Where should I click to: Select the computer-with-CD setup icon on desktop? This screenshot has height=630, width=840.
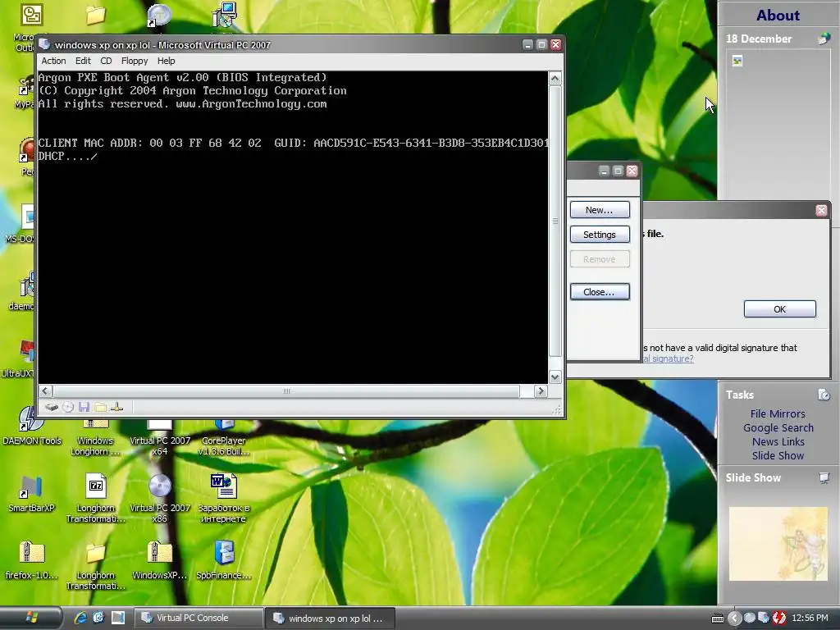click(x=224, y=15)
